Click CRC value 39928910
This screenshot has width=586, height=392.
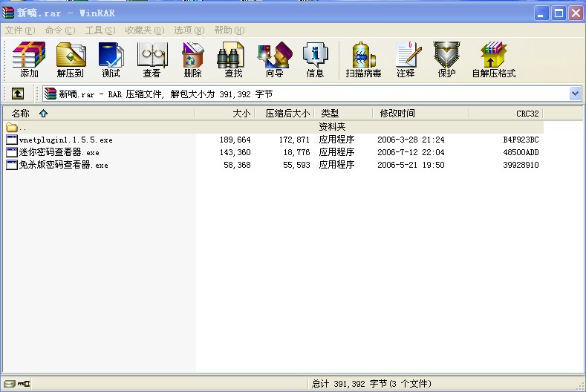point(521,165)
